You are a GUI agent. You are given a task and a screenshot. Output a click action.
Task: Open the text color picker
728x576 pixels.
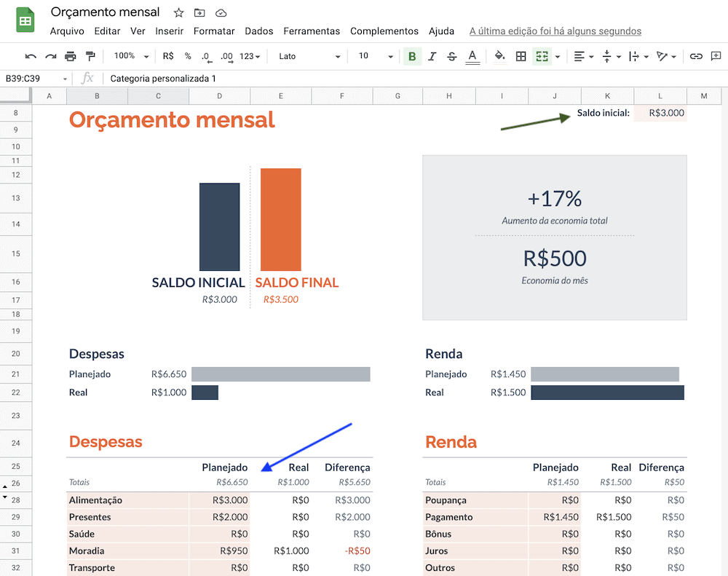tap(472, 56)
